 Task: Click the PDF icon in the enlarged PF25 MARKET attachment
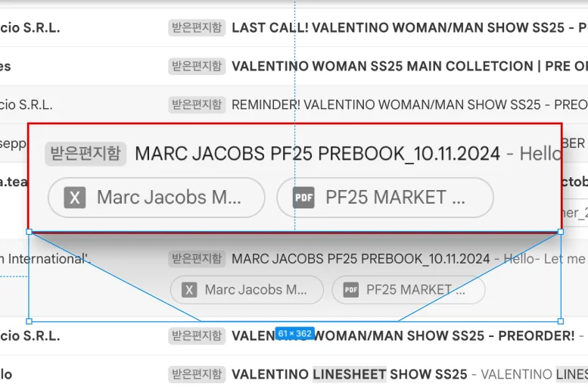(304, 198)
